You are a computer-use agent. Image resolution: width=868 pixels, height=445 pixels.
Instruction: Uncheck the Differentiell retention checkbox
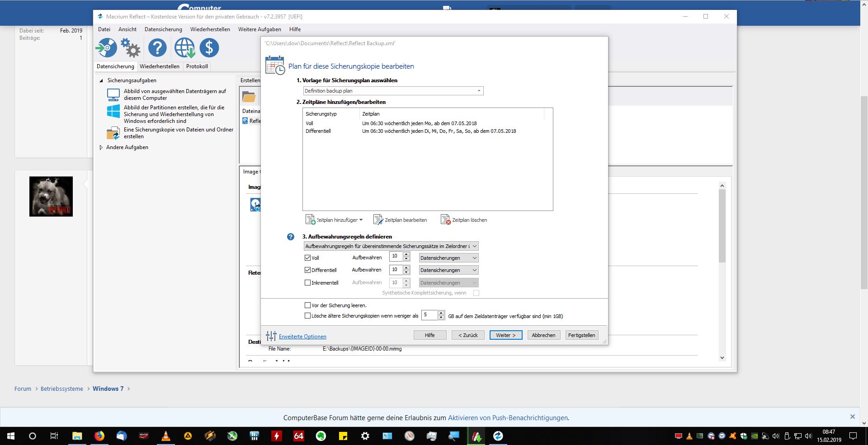pos(307,270)
